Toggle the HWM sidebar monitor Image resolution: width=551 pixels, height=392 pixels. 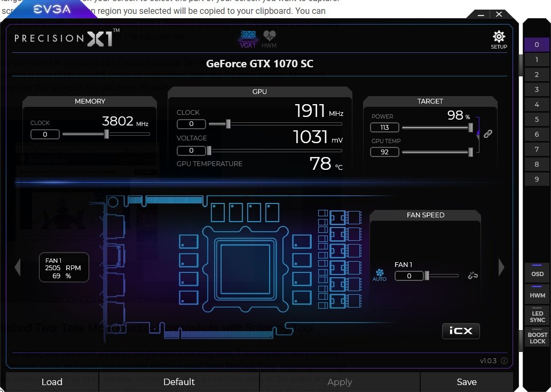(537, 293)
